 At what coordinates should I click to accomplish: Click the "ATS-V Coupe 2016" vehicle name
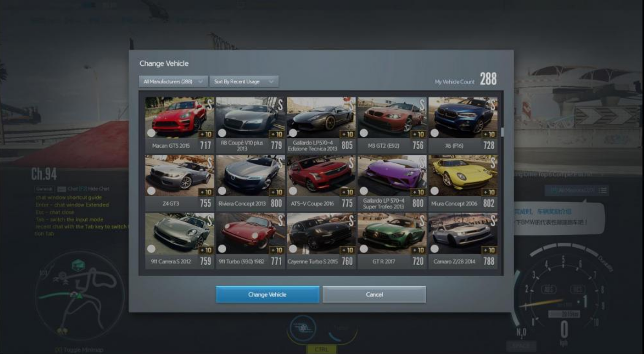(x=312, y=204)
